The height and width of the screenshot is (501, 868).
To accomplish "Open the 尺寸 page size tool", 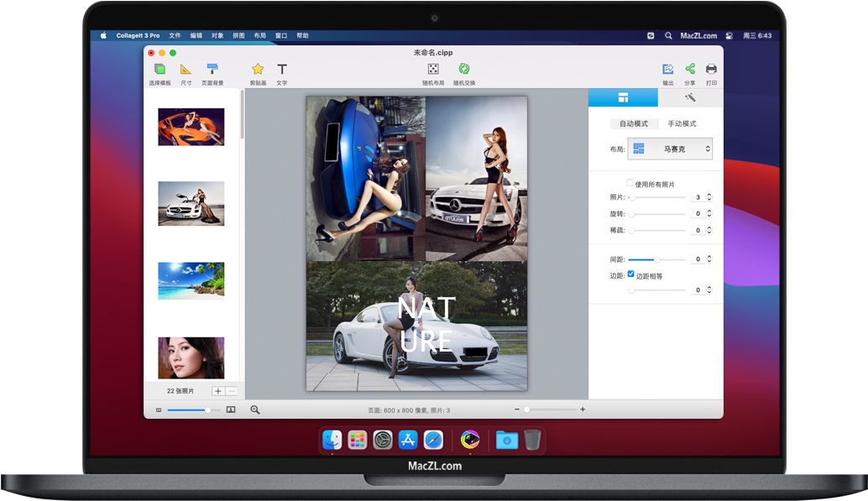I will coord(186,74).
